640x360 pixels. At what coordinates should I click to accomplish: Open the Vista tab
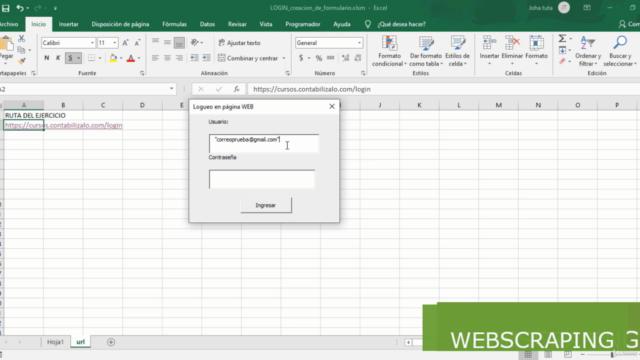pyautogui.click(x=266, y=24)
